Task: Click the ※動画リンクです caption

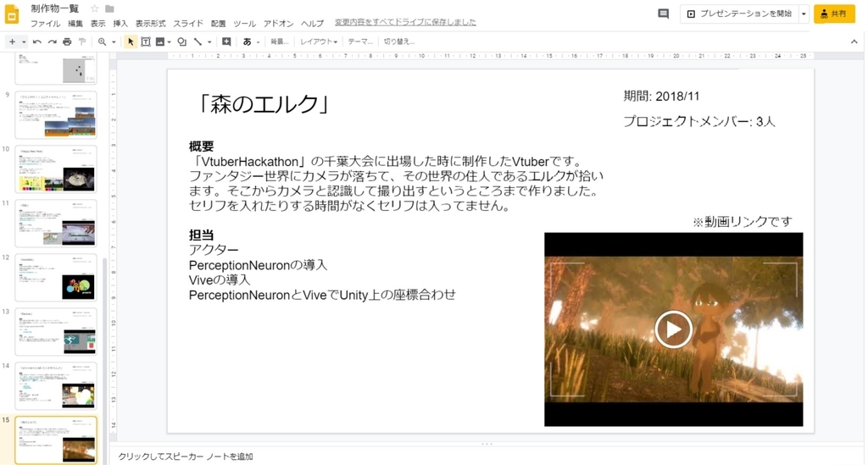Action: pyautogui.click(x=743, y=222)
